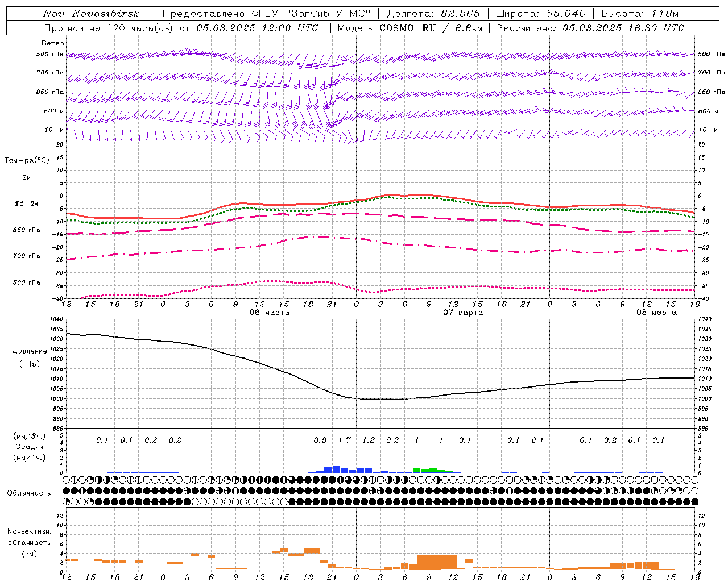Click the 'Рассчитано: 05.03.2025 16:39 UTC' text
Screen dimensions: 728x582
[x=590, y=28]
